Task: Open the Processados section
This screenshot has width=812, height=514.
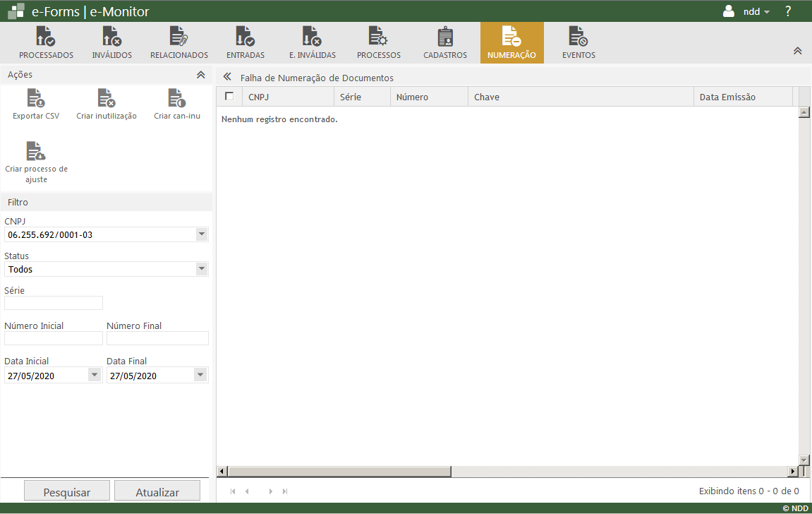Action: [46, 43]
